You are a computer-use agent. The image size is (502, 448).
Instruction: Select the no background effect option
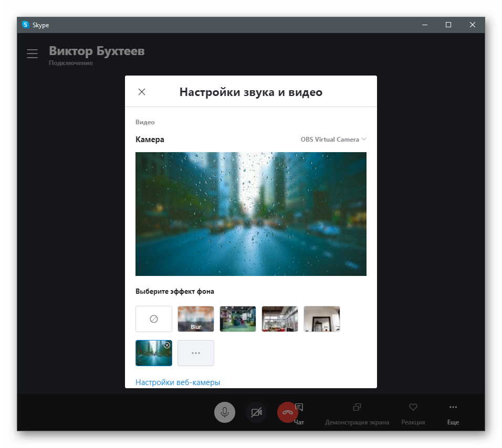coord(154,319)
